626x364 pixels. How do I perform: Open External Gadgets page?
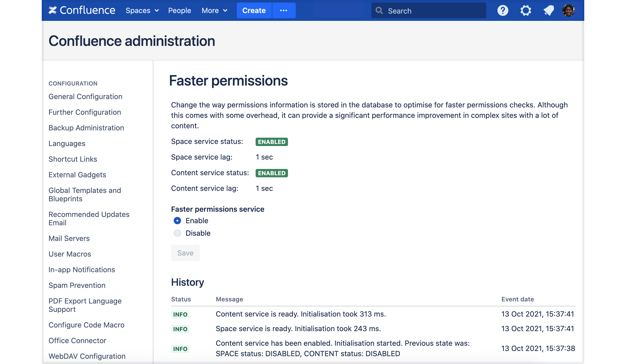[x=77, y=175]
